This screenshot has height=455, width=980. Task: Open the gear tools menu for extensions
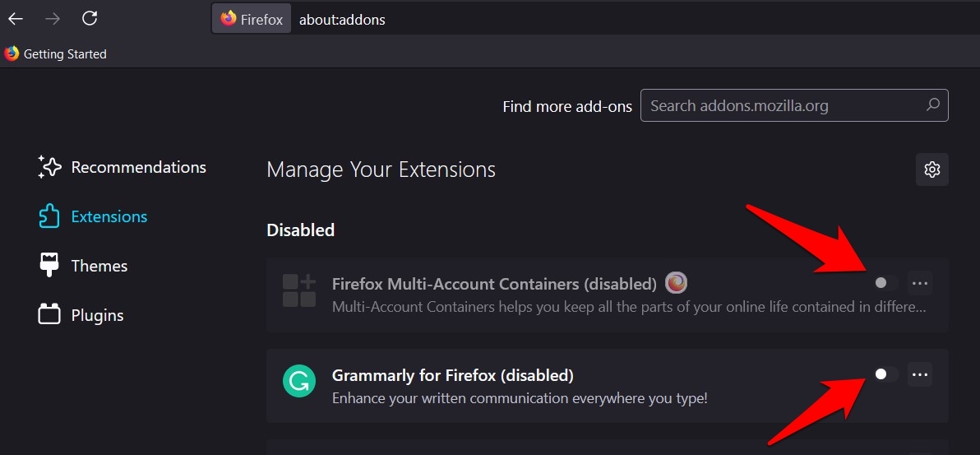tap(931, 169)
